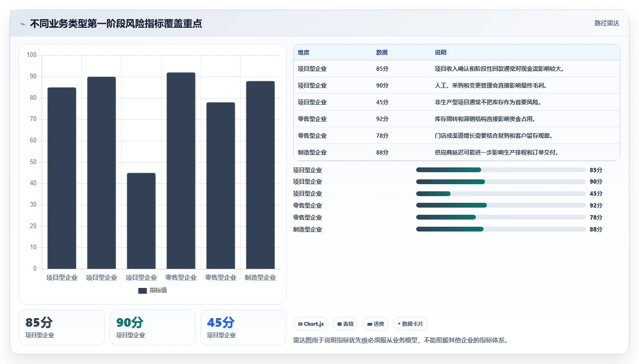Image resolution: width=639 pixels, height=364 pixels.
Task: Select the 数据卡片 chip
Action: pyautogui.click(x=410, y=324)
